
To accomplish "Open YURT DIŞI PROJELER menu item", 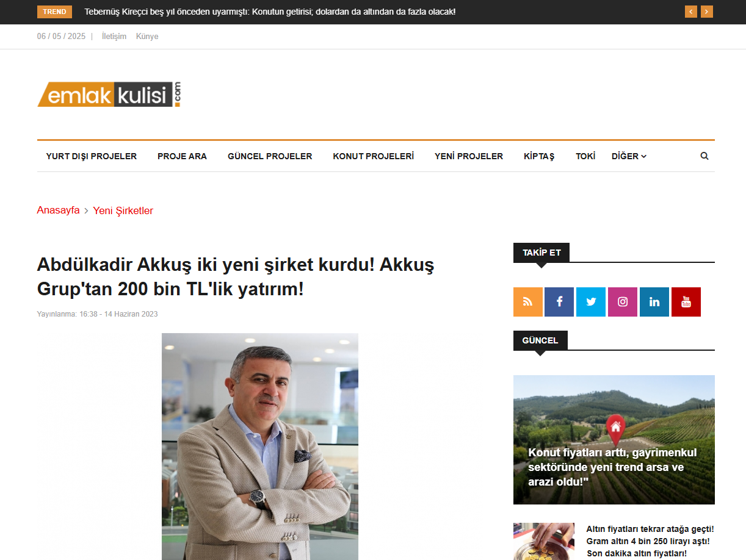I will click(92, 156).
